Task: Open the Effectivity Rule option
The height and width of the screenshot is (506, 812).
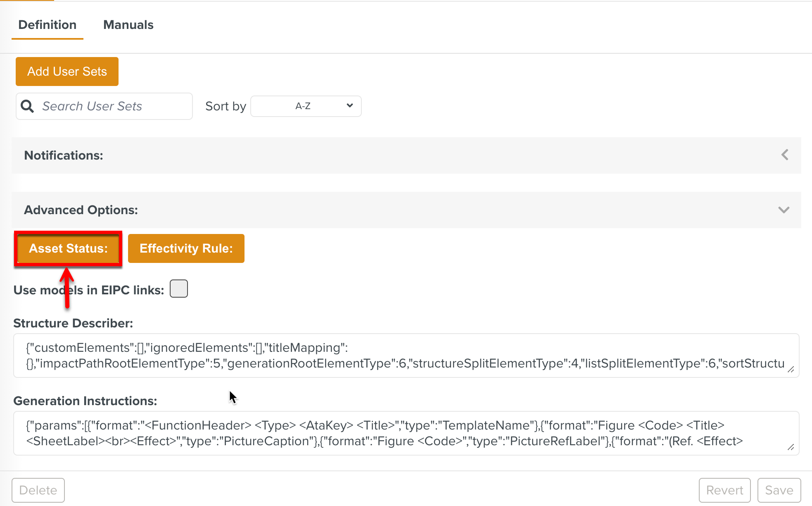Action: pyautogui.click(x=186, y=248)
